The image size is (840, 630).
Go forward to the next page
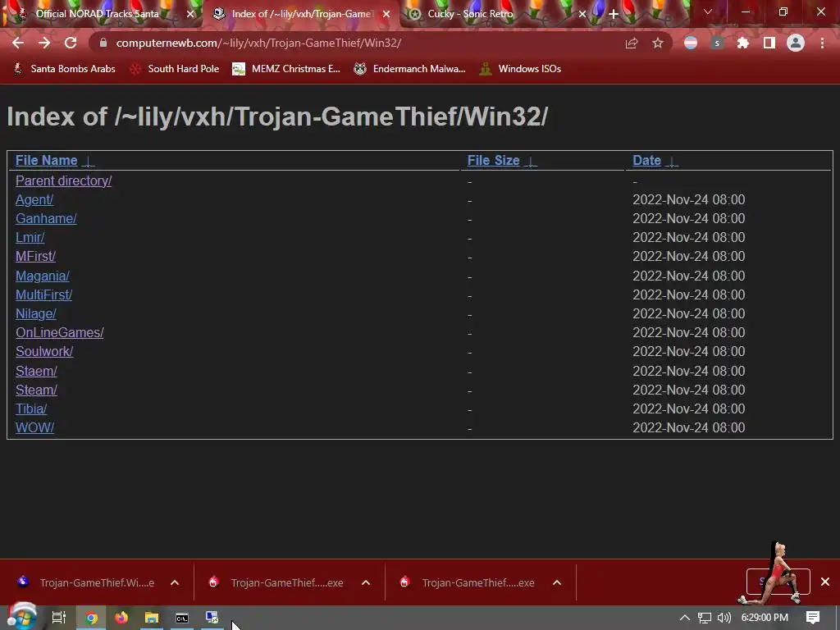(44, 43)
